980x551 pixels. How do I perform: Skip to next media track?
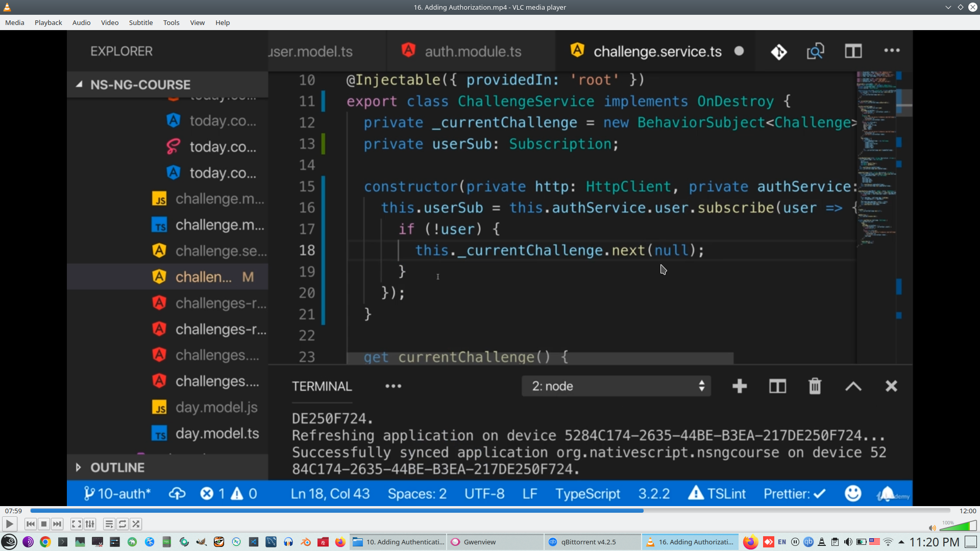coord(57,524)
